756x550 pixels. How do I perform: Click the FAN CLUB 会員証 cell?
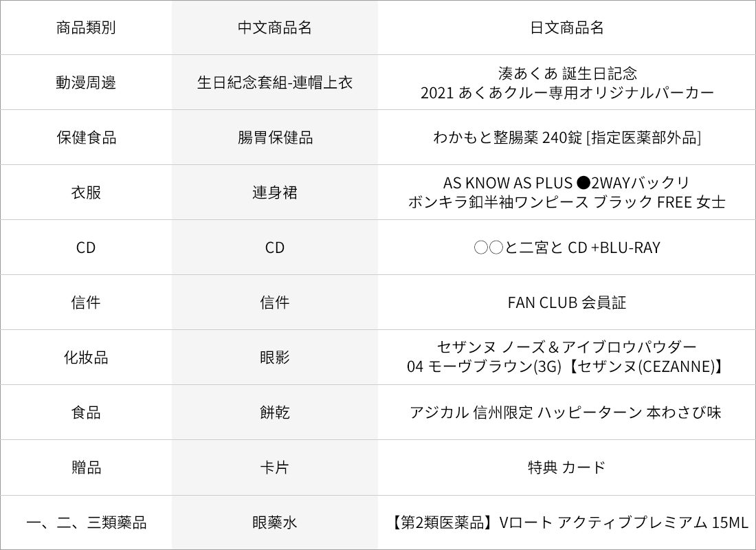[x=566, y=302]
